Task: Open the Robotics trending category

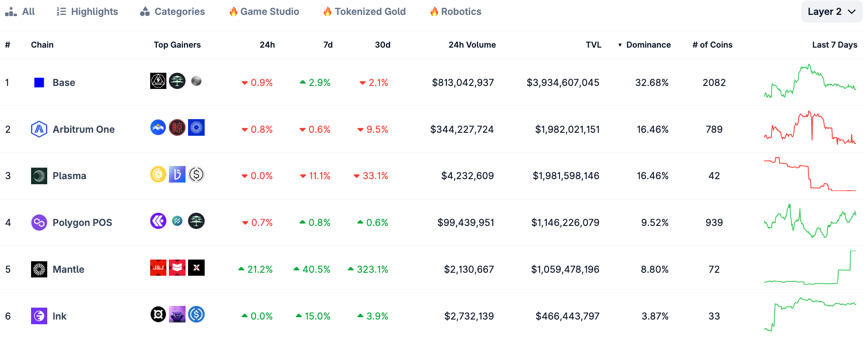Action: [456, 11]
